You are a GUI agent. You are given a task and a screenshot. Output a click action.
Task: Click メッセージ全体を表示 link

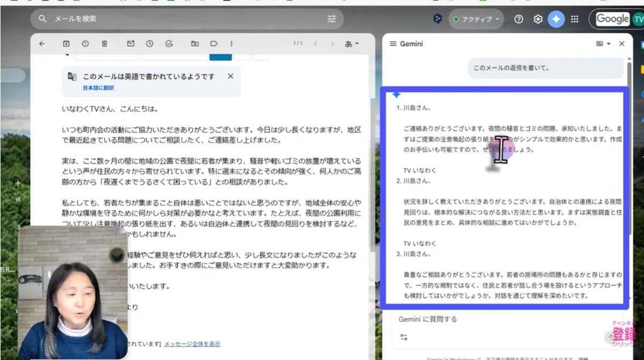coord(192,344)
